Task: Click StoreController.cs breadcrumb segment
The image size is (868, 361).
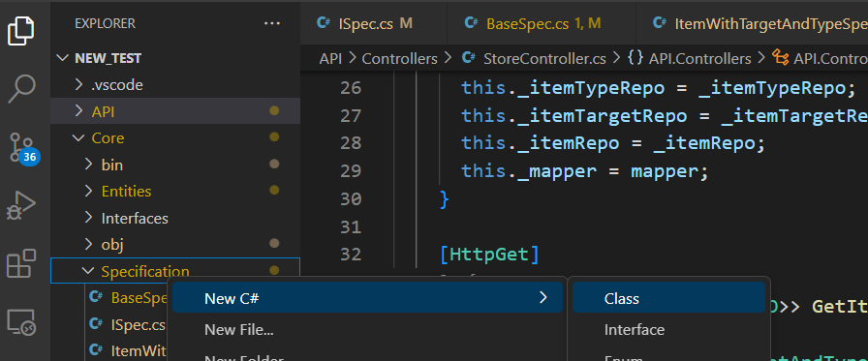Action: (x=544, y=58)
